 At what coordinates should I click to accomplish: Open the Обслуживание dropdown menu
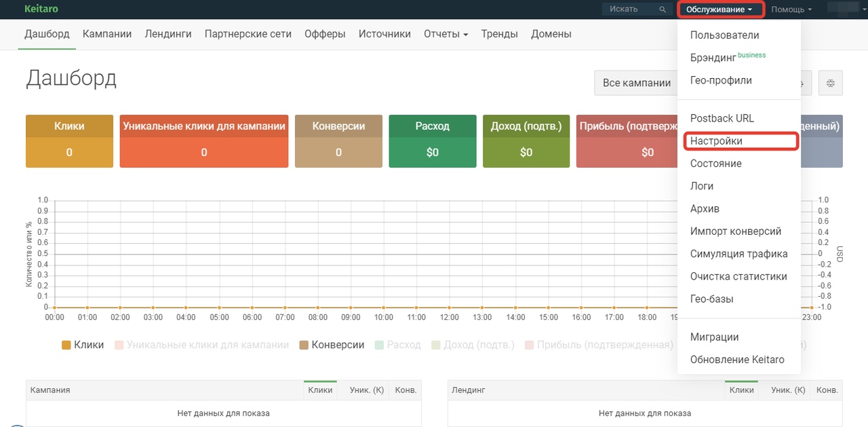[719, 10]
